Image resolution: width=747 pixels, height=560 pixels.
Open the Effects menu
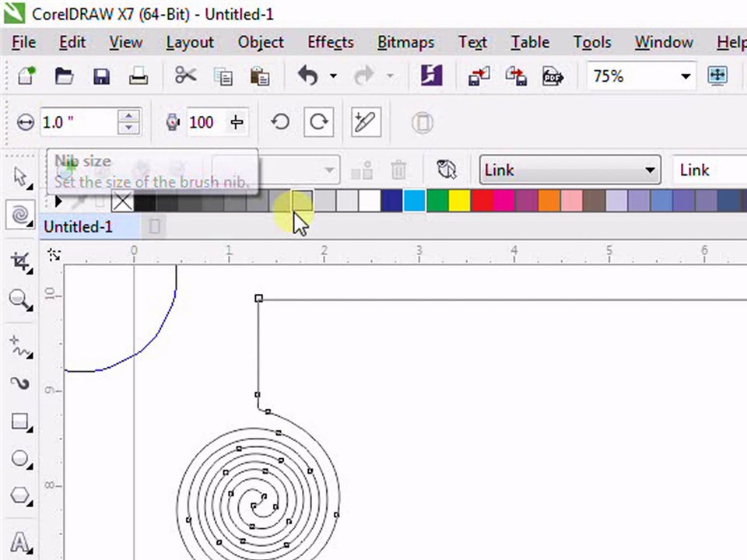tap(331, 42)
